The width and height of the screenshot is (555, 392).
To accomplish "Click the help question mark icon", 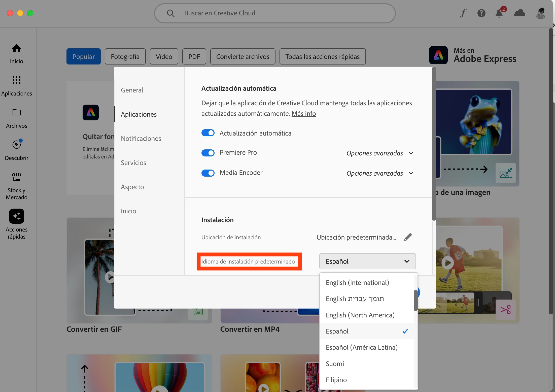I will point(481,13).
